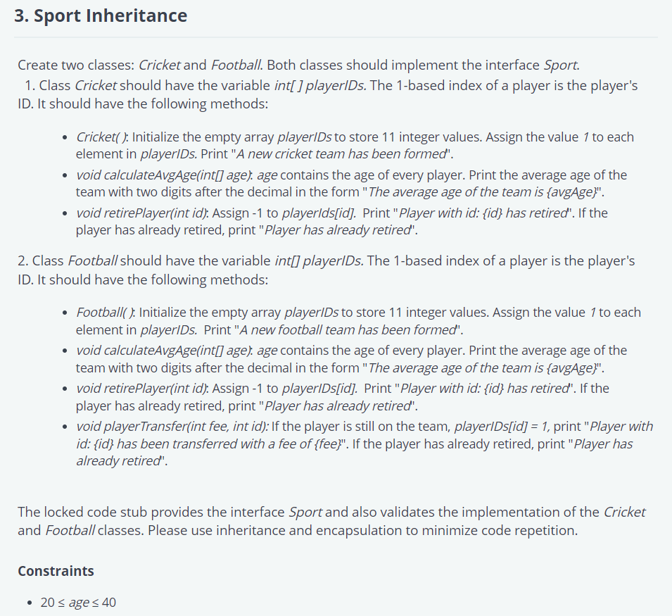Click 'int[] playerIDs' in Football class description
Viewport: 672px width, 616px height.
click(319, 261)
